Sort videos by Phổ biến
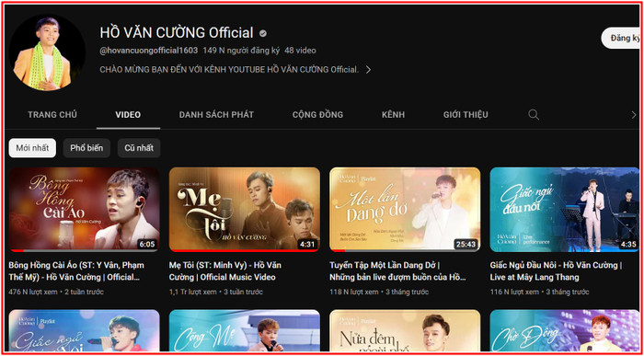 tap(86, 148)
